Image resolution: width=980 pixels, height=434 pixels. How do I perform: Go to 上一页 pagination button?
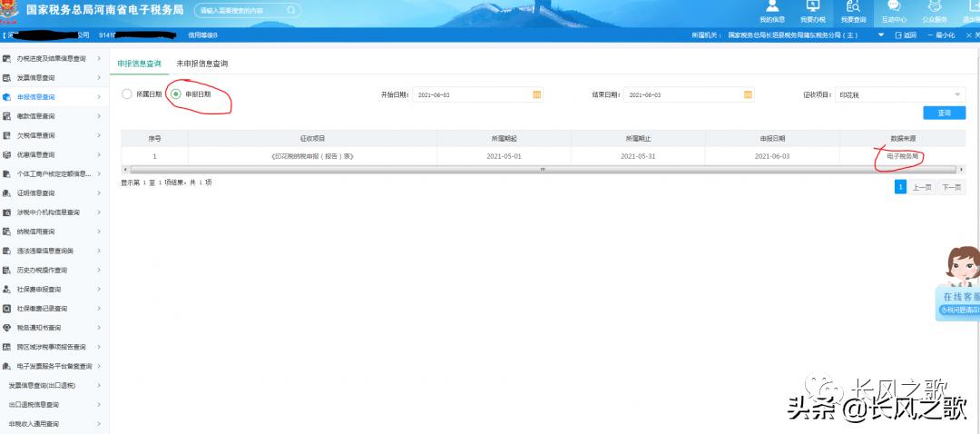921,188
